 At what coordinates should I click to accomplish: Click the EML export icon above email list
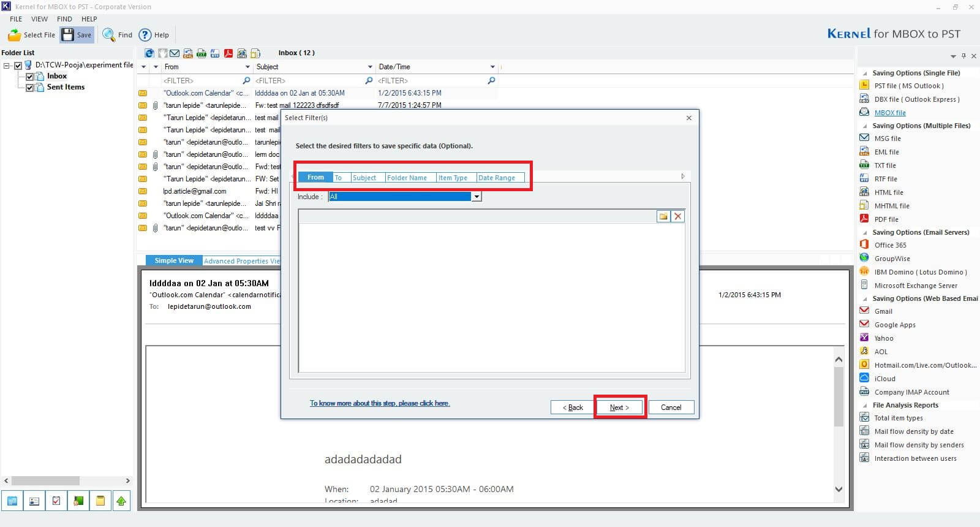188,53
